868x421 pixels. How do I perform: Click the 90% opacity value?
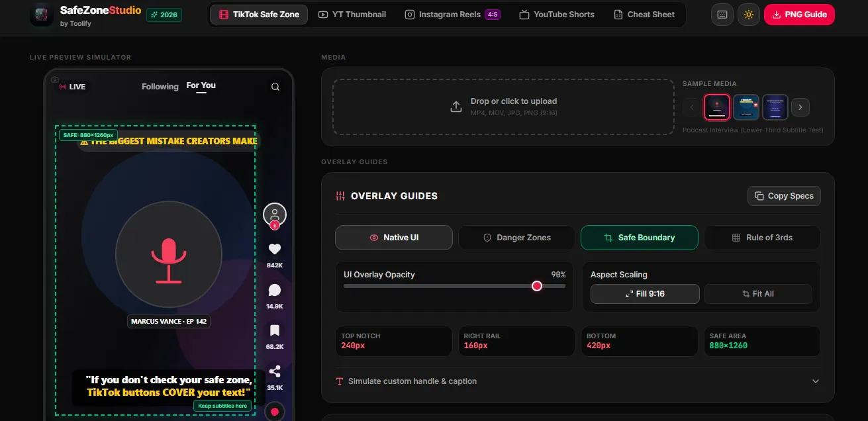click(558, 275)
